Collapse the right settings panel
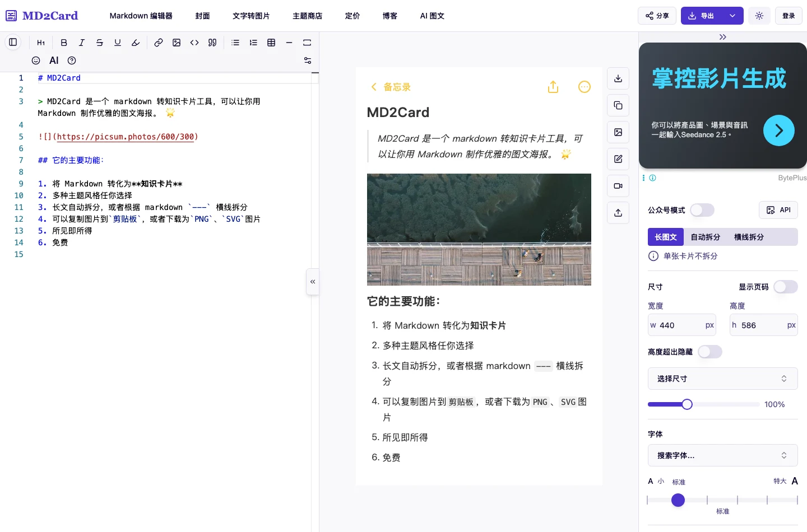Image resolution: width=807 pixels, height=532 pixels. [723, 37]
